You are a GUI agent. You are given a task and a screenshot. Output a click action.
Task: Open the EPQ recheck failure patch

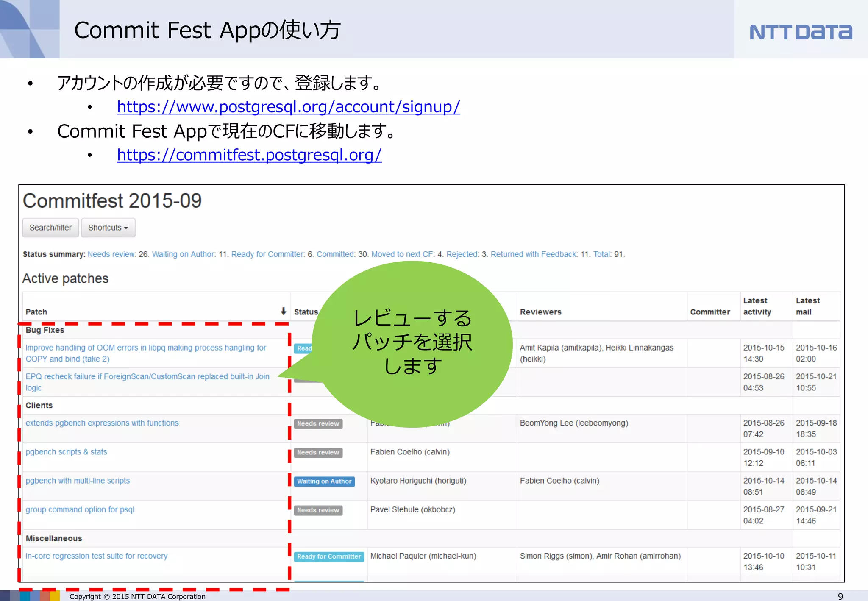pyautogui.click(x=147, y=382)
